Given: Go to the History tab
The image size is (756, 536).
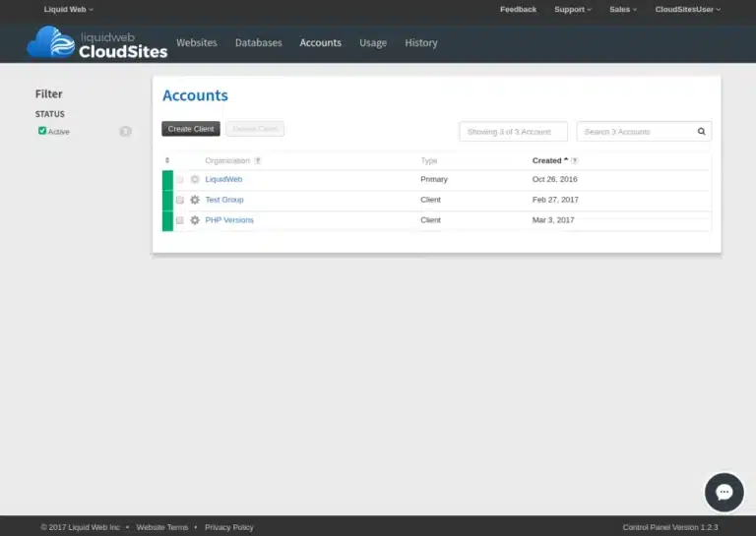Looking at the screenshot, I should (x=421, y=43).
